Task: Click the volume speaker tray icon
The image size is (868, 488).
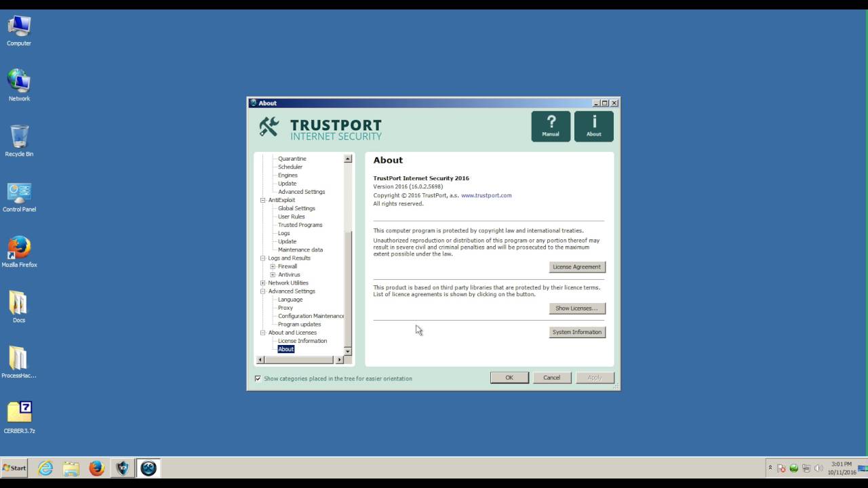Action: click(818, 468)
